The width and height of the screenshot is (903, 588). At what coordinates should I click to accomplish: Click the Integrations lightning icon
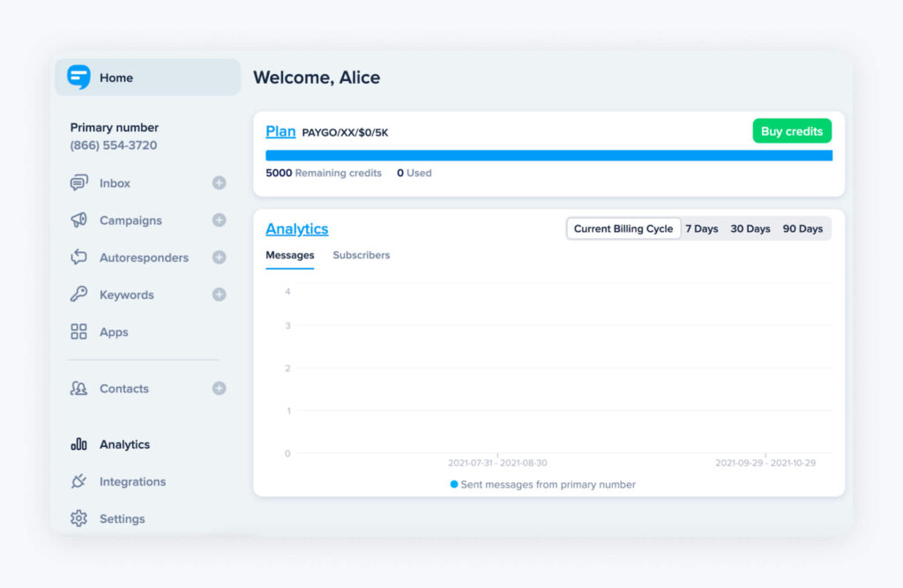pos(81,481)
